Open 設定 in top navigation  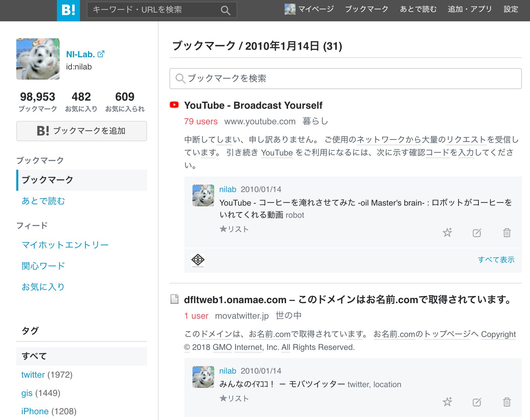tap(511, 9)
